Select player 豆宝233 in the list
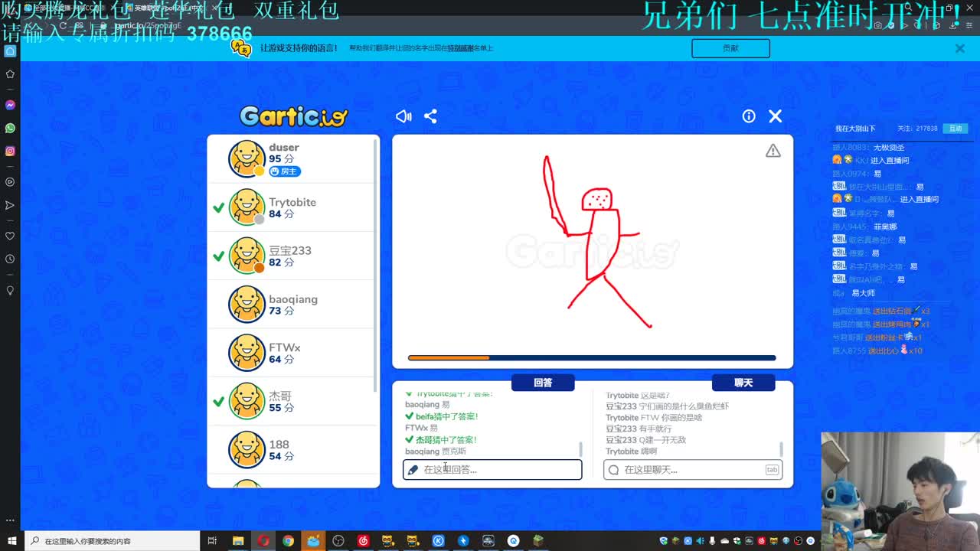 [291, 256]
